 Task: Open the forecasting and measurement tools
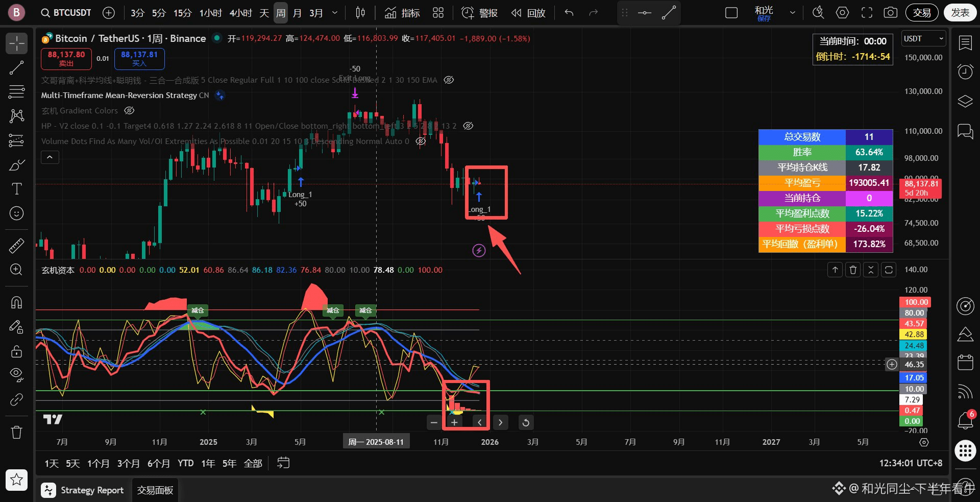tap(16, 140)
